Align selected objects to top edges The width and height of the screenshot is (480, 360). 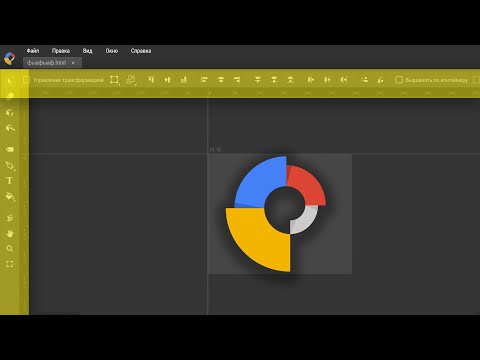pos(151,80)
